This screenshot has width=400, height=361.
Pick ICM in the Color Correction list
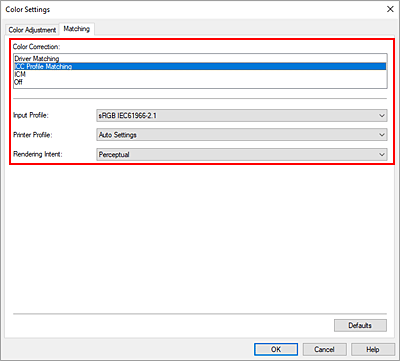pos(200,74)
